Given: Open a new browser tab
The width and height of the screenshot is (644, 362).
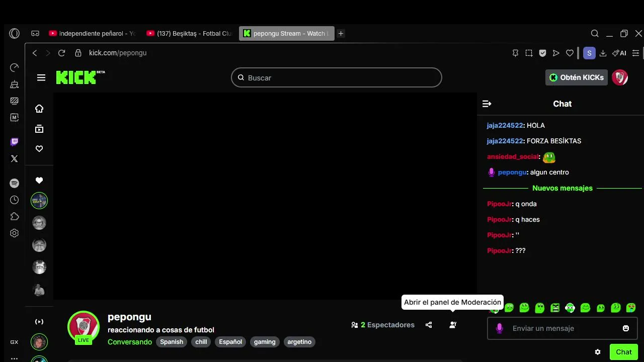Looking at the screenshot, I should coord(341,34).
